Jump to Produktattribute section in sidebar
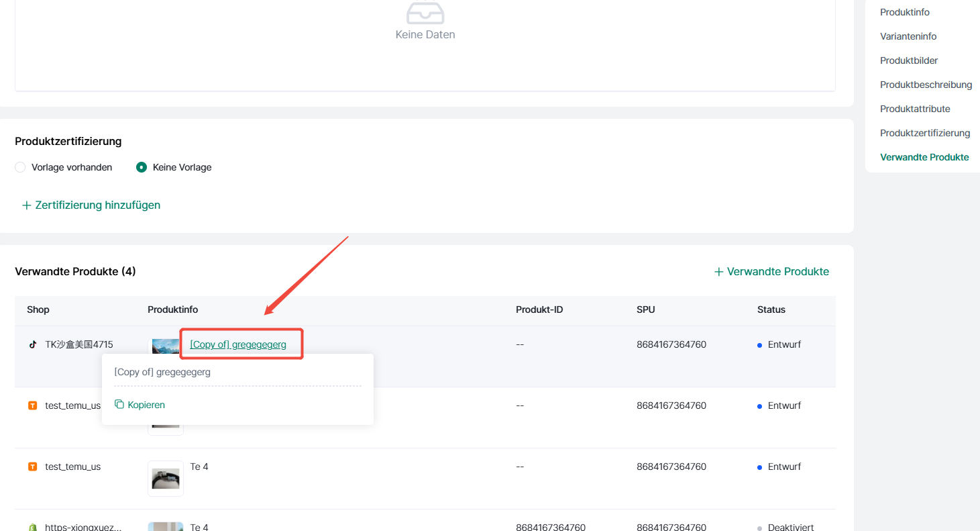The width and height of the screenshot is (980, 531). [x=915, y=109]
